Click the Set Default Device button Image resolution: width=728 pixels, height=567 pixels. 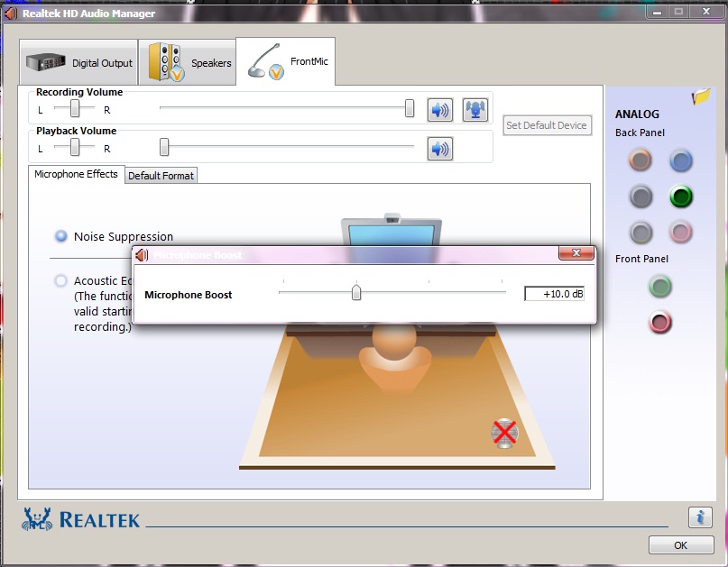[x=547, y=125]
